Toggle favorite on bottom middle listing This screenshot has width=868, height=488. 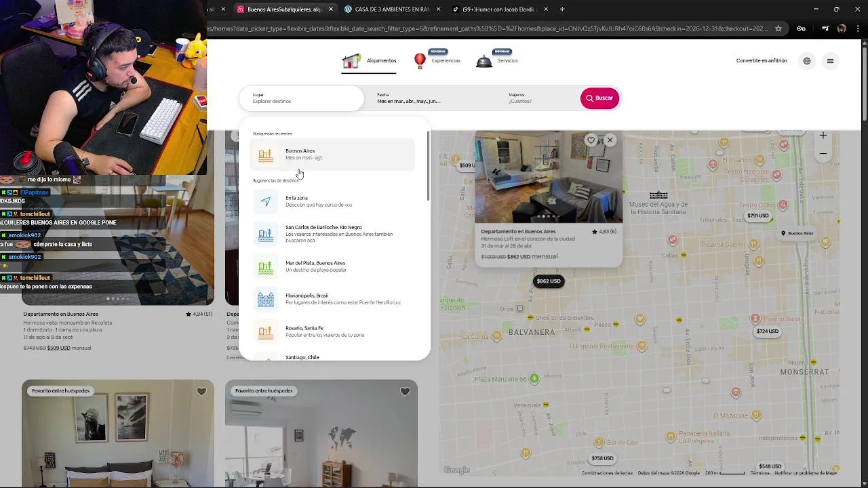click(x=405, y=392)
